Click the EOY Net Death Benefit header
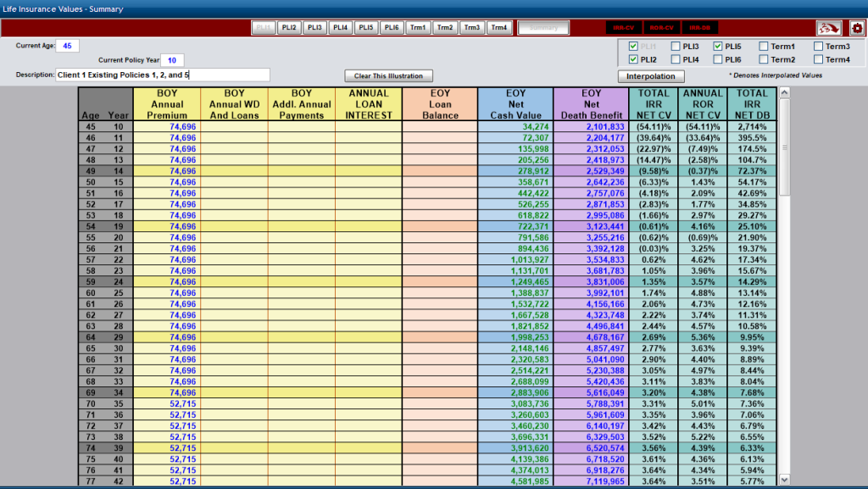 click(591, 104)
